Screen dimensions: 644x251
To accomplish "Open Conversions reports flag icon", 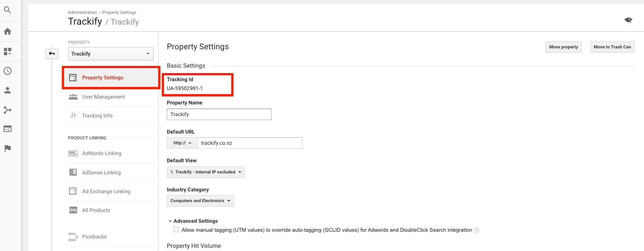I will coord(7,148).
